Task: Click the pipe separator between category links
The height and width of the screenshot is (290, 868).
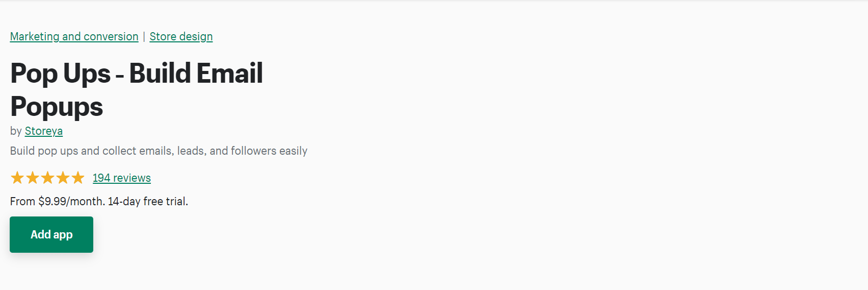Action: pos(144,37)
